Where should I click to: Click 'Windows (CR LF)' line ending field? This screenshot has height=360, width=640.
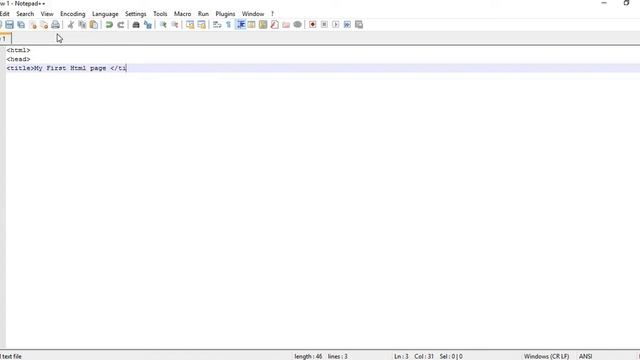click(x=547, y=356)
